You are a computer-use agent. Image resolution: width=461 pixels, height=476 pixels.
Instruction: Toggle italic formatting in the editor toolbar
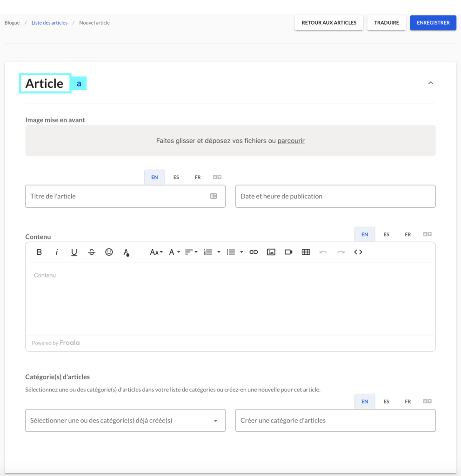[57, 252]
